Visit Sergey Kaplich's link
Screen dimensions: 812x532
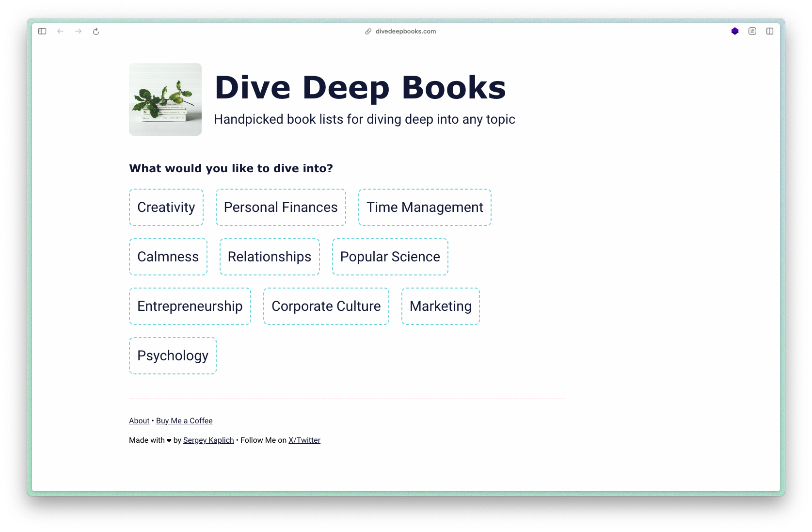208,440
